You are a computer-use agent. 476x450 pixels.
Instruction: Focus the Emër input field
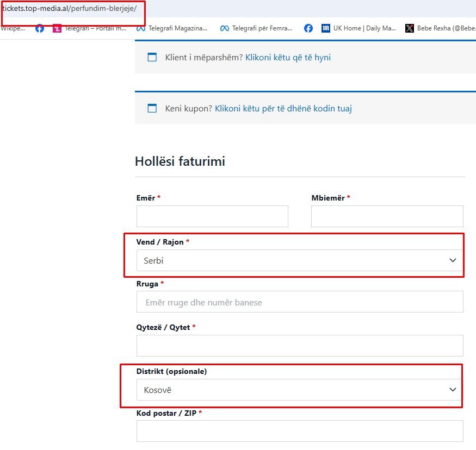(x=212, y=216)
